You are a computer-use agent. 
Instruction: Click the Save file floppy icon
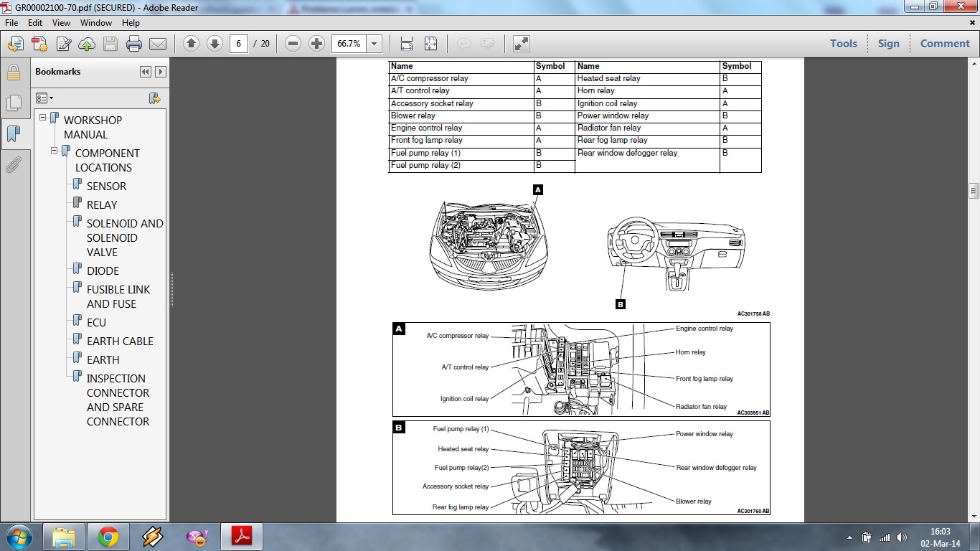(x=110, y=44)
